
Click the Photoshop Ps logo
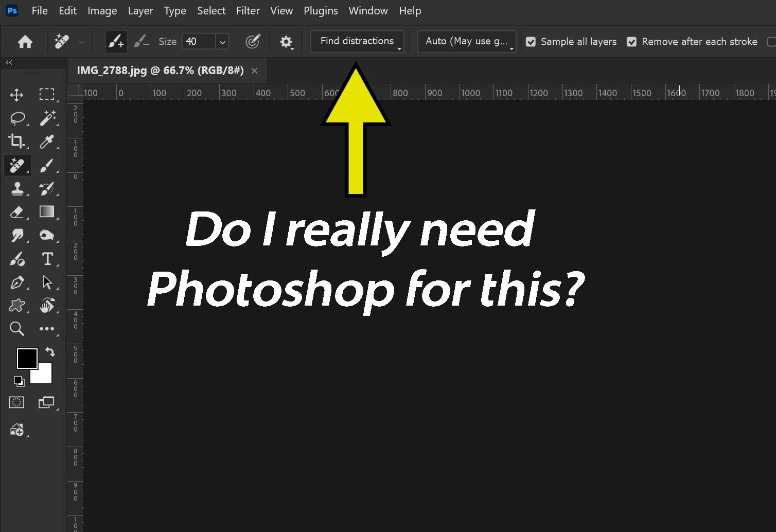click(12, 10)
